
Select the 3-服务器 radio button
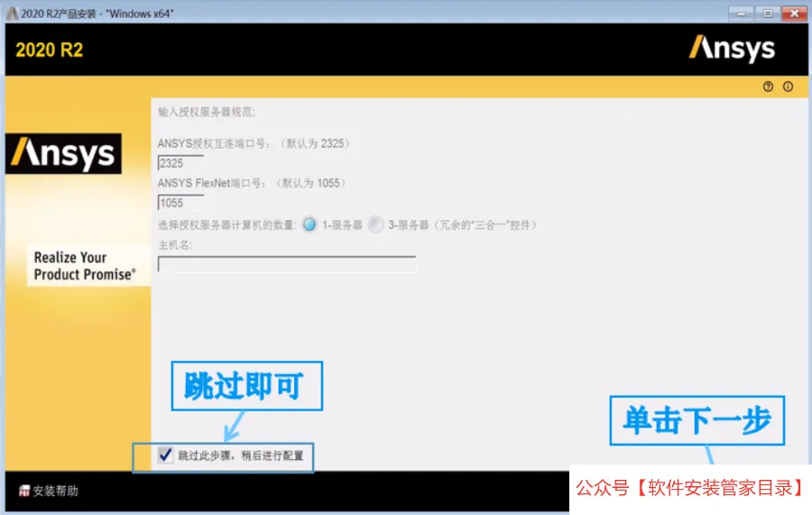(x=375, y=225)
